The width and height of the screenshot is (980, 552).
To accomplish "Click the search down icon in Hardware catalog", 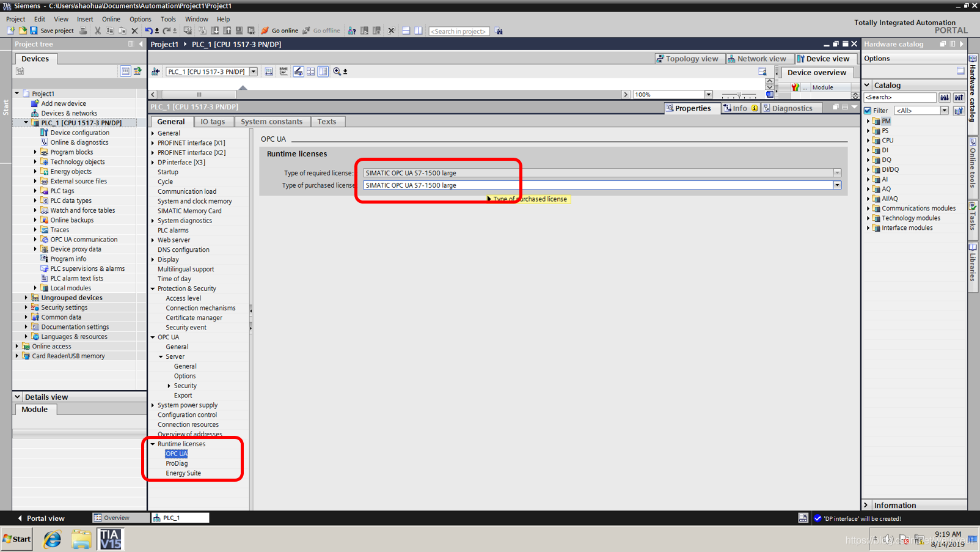I will [x=945, y=97].
